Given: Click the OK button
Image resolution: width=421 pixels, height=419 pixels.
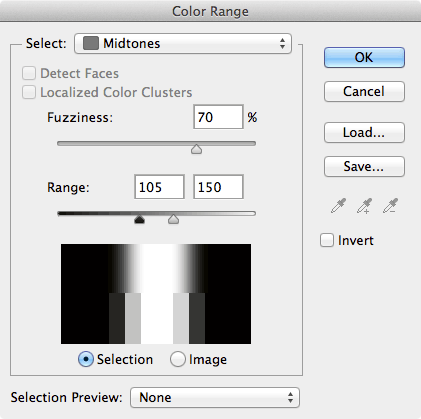Looking at the screenshot, I should pos(364,57).
